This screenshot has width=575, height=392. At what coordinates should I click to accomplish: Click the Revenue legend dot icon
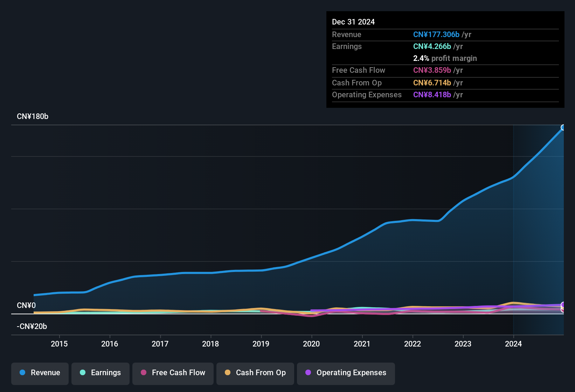click(x=22, y=373)
